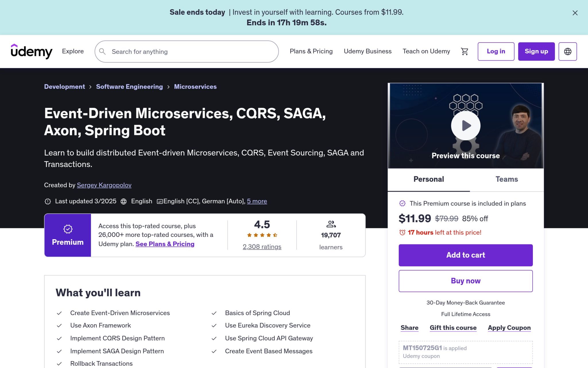Open the shopping cart
The width and height of the screenshot is (588, 368).
465,51
